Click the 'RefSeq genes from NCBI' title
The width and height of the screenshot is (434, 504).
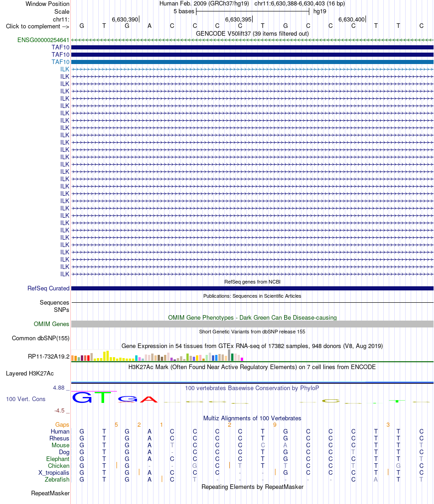[252, 282]
